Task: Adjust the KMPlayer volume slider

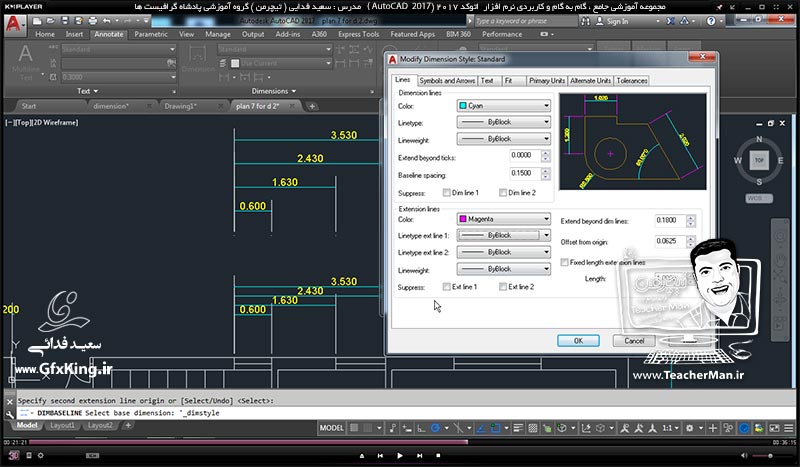Action: coord(770,455)
